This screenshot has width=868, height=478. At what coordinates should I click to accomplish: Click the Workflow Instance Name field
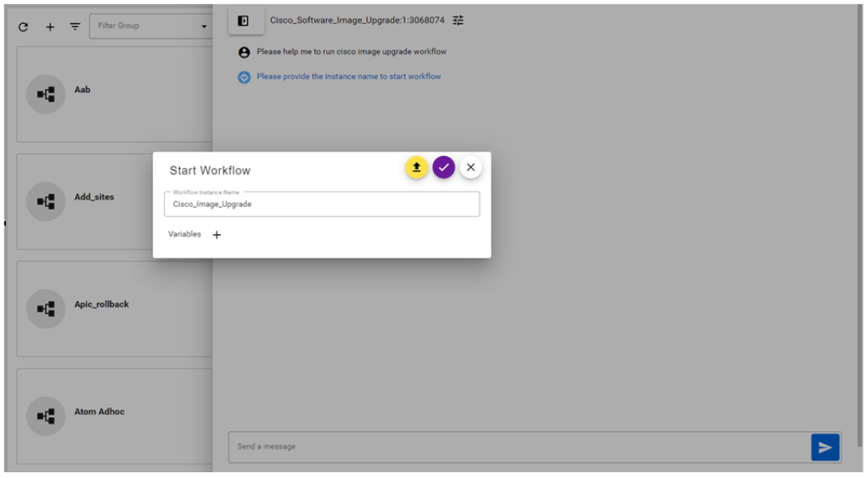[x=322, y=204]
